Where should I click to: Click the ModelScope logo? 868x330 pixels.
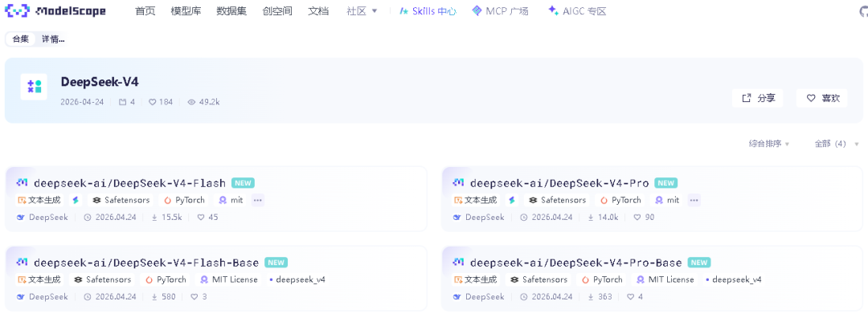coord(55,11)
